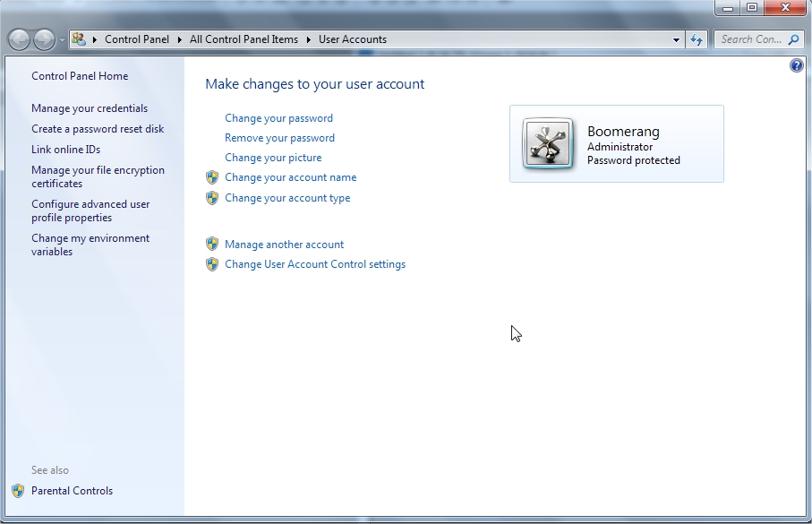Click Remove your password
Viewport: 812px width, 524px height.
point(279,138)
